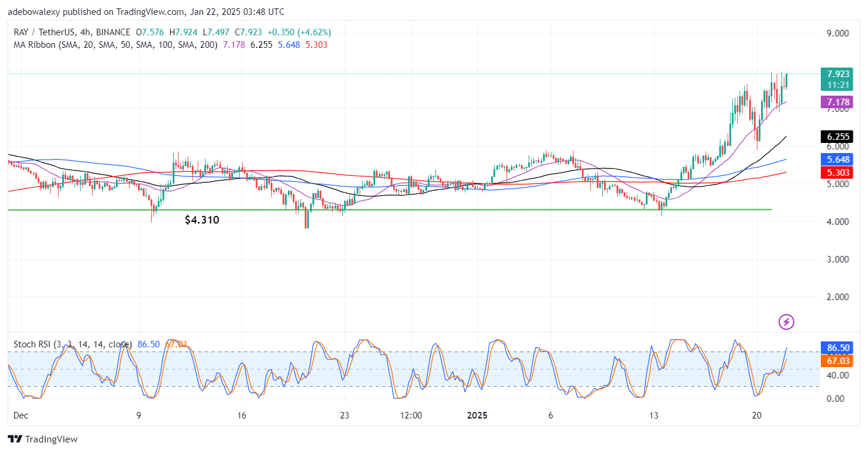Click the 12:00 label on time axis
868x452 pixels.
pyautogui.click(x=412, y=415)
